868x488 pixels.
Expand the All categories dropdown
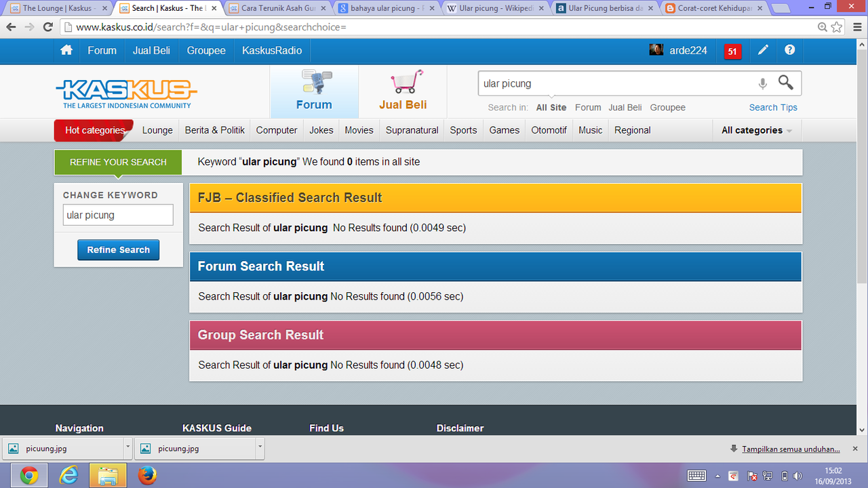(x=757, y=130)
